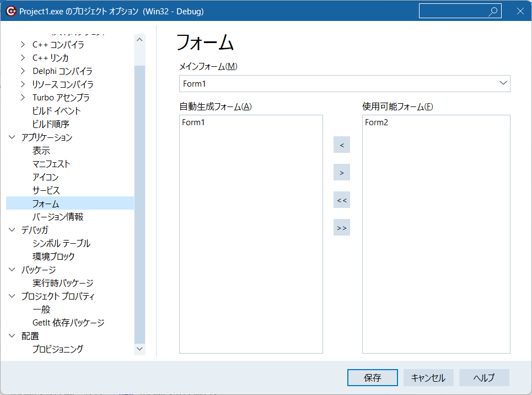
Task: Expand the C++ コンパイラ node
Action: pos(23,45)
